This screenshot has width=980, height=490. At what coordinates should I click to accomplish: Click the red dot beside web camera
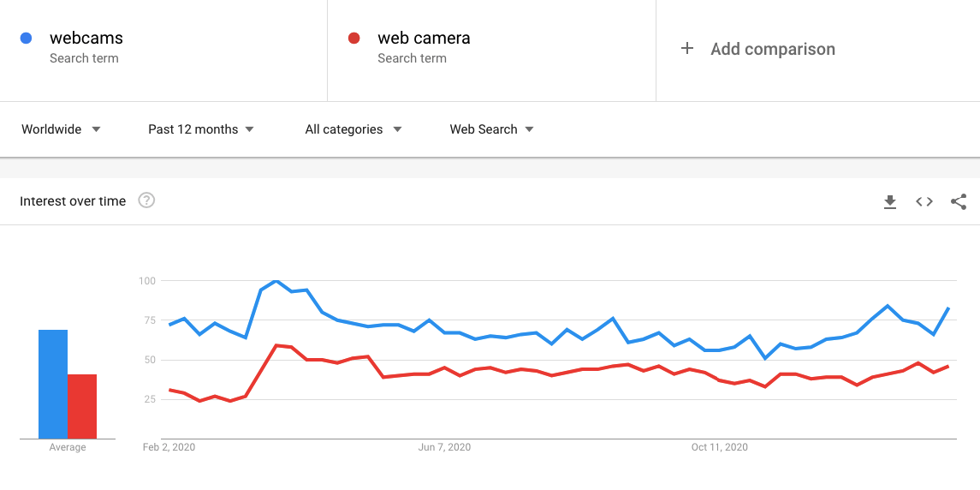pos(353,38)
